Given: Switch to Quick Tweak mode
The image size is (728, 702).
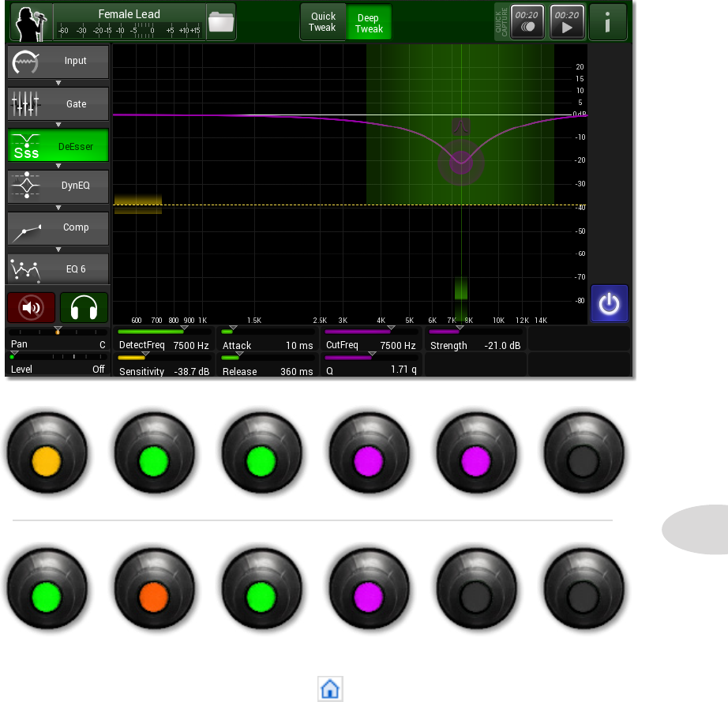Looking at the screenshot, I should 323,22.
